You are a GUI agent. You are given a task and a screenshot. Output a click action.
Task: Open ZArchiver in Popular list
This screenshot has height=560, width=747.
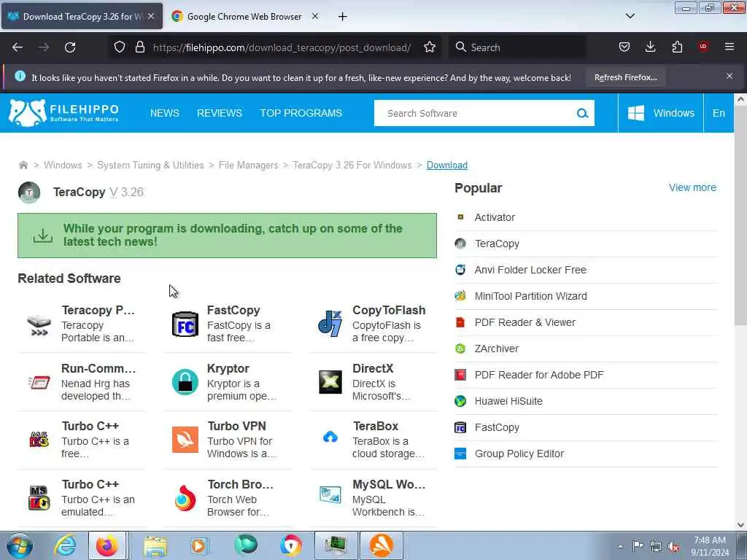pyautogui.click(x=496, y=349)
